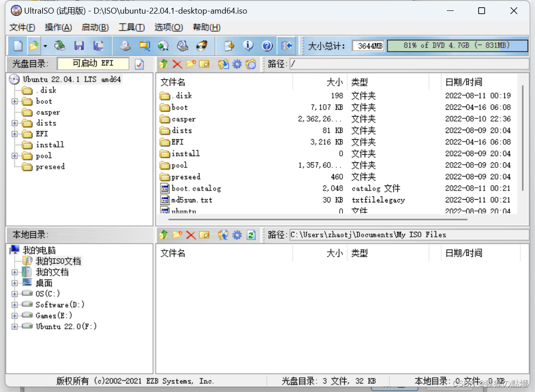The image size is (535, 392).
Task: Click the gear properties icon in disc toolbar
Action: point(237,64)
